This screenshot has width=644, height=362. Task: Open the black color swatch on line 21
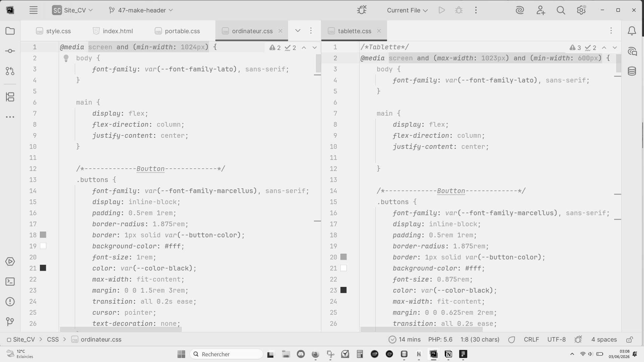click(43, 268)
